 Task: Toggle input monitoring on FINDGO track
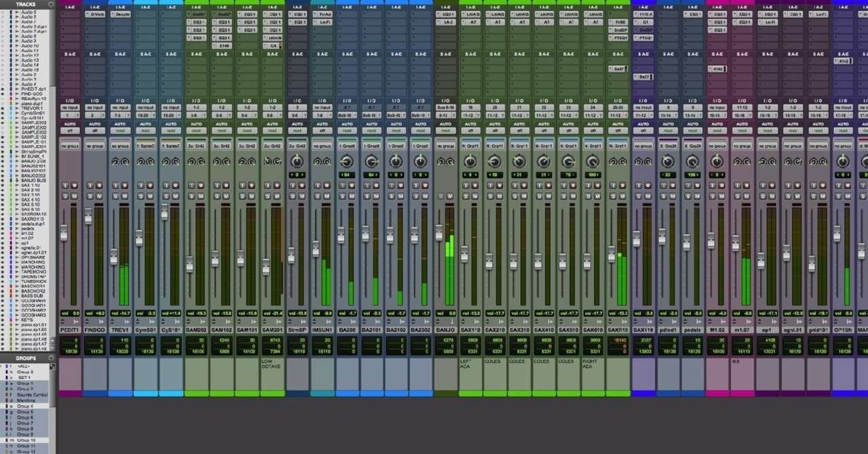tap(90, 186)
